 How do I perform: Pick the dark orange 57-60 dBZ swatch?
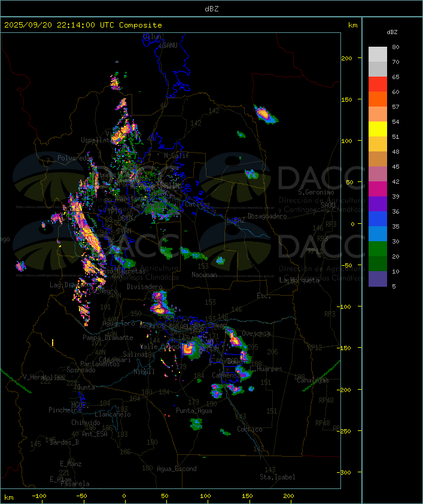[378, 99]
